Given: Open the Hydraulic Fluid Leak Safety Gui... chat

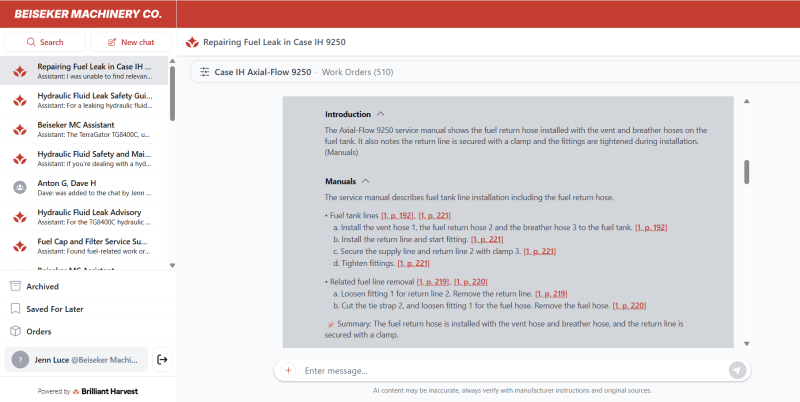Looking at the screenshot, I should [84, 100].
